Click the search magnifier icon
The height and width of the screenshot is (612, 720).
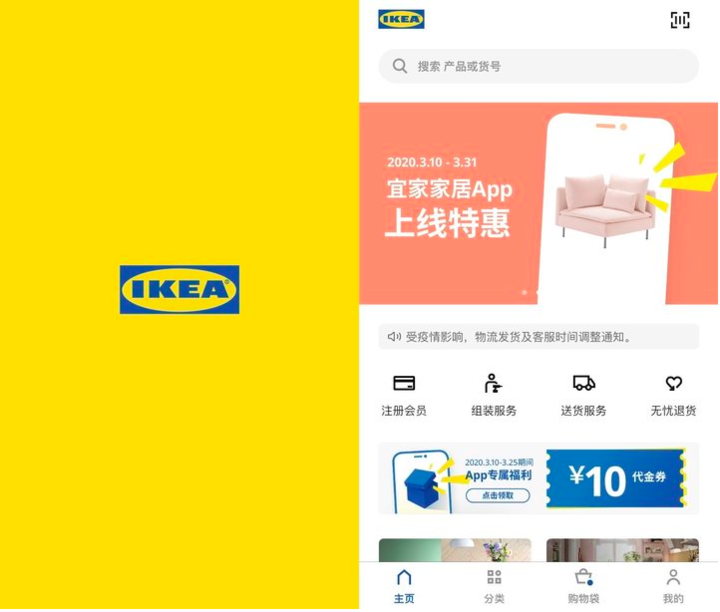click(x=399, y=66)
